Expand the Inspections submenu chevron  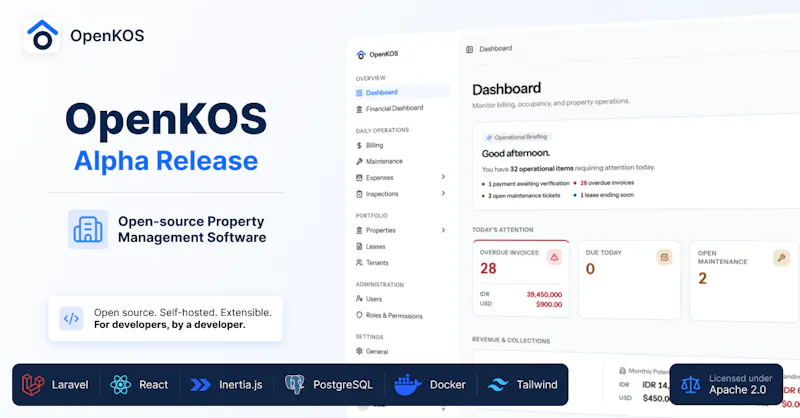[443, 193]
